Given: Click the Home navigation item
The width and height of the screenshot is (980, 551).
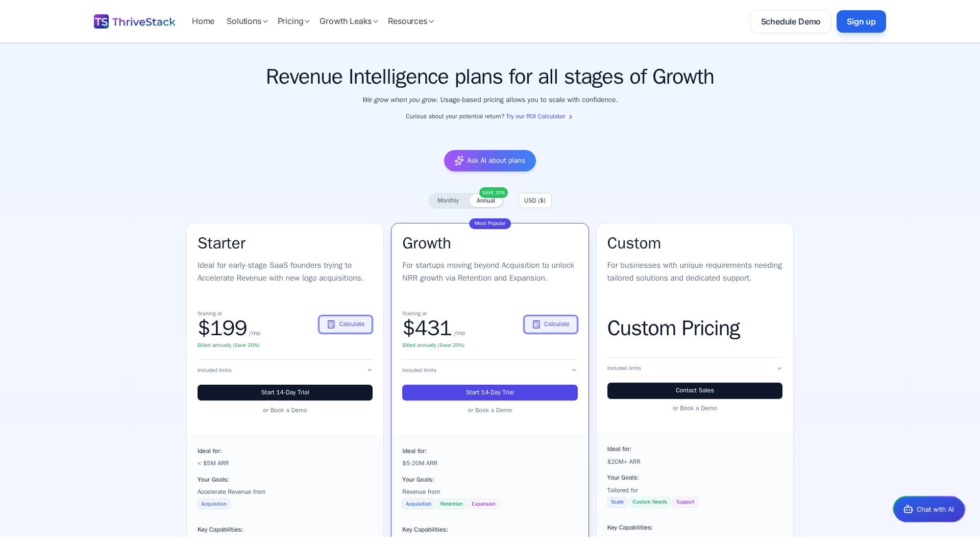Looking at the screenshot, I should coord(203,21).
